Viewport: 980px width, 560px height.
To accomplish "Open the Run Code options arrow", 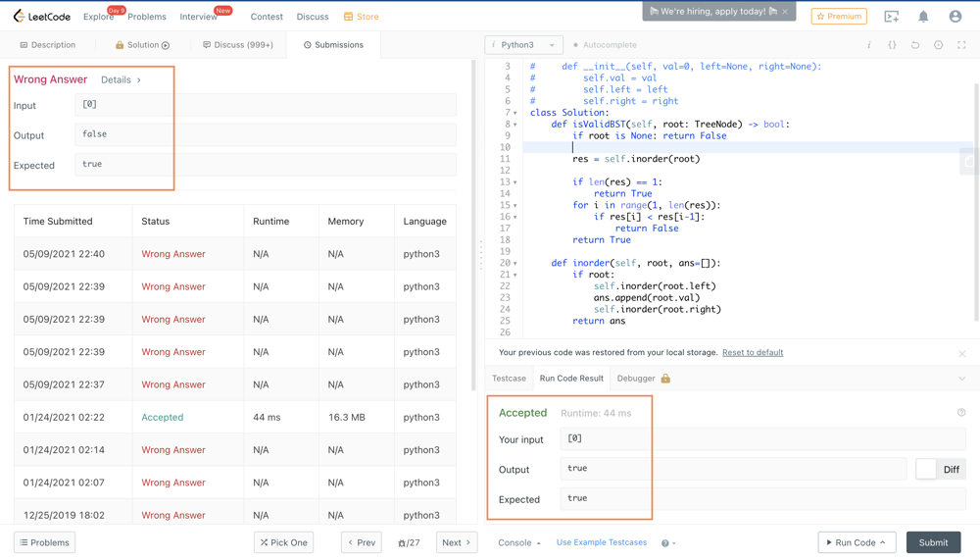I will [x=883, y=542].
